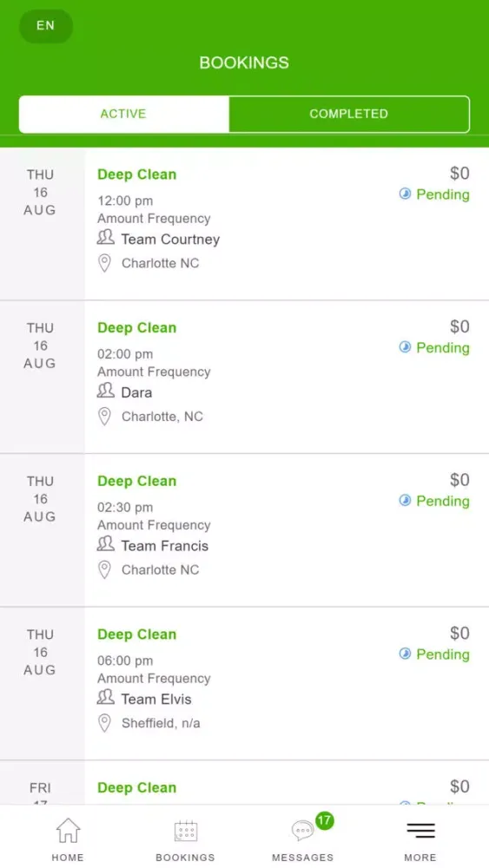Open the 06:00 pm Deep Clean booking title

pyautogui.click(x=136, y=635)
